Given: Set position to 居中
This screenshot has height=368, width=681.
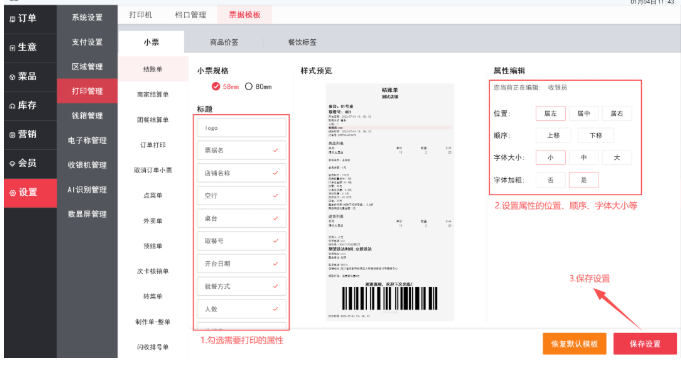Looking at the screenshot, I should [x=584, y=113].
